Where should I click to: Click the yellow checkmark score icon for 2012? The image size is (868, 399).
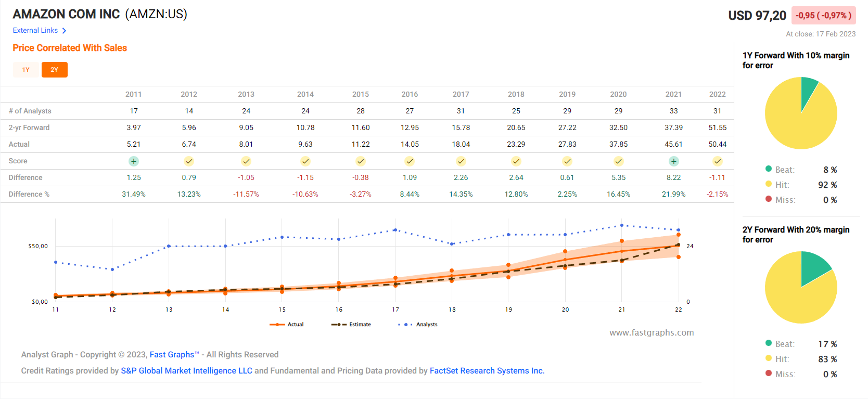[189, 161]
